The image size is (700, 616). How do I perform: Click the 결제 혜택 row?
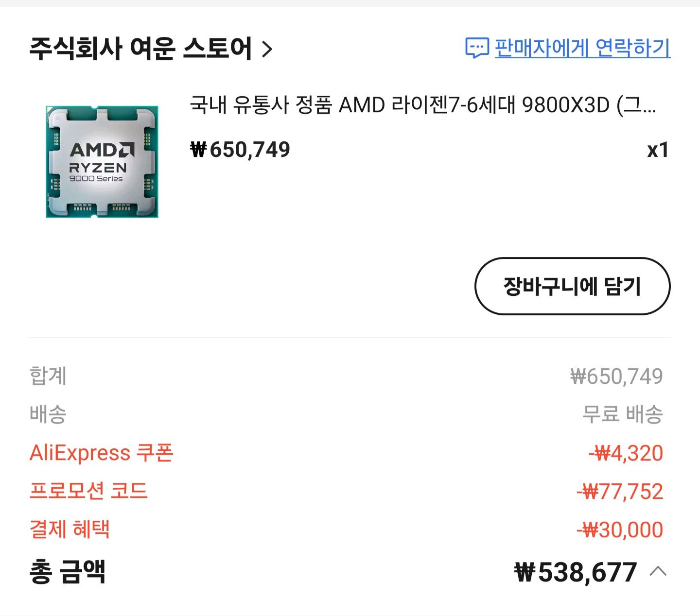(69, 530)
